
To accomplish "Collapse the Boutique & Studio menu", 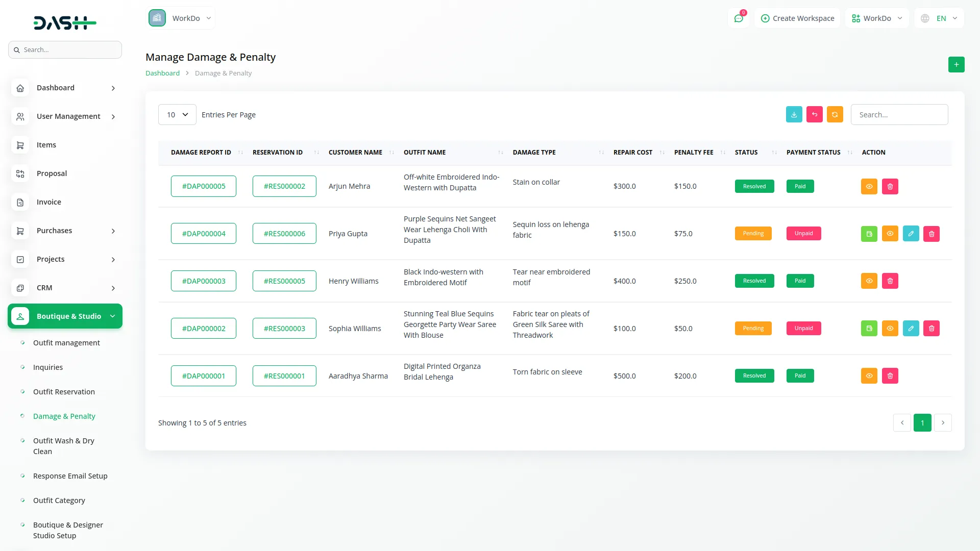I will click(65, 316).
